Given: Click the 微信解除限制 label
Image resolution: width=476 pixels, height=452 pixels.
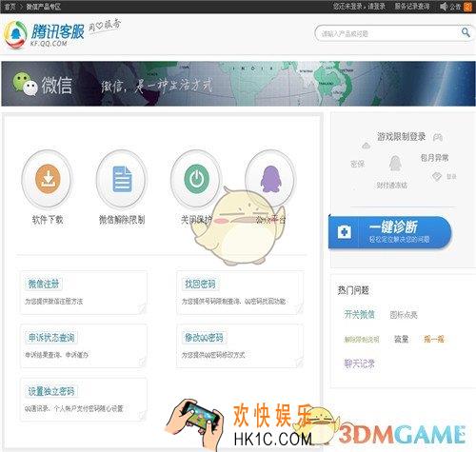Looking at the screenshot, I should (122, 220).
